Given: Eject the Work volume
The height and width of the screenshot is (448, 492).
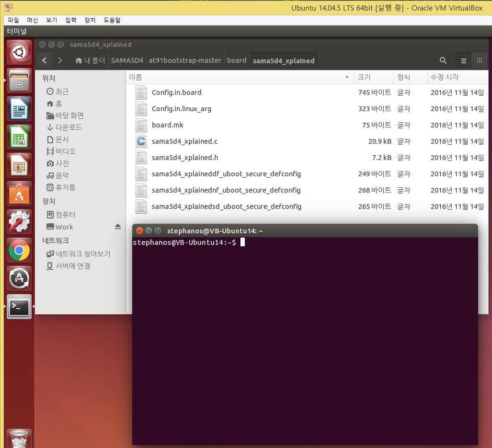Looking at the screenshot, I should click(118, 227).
